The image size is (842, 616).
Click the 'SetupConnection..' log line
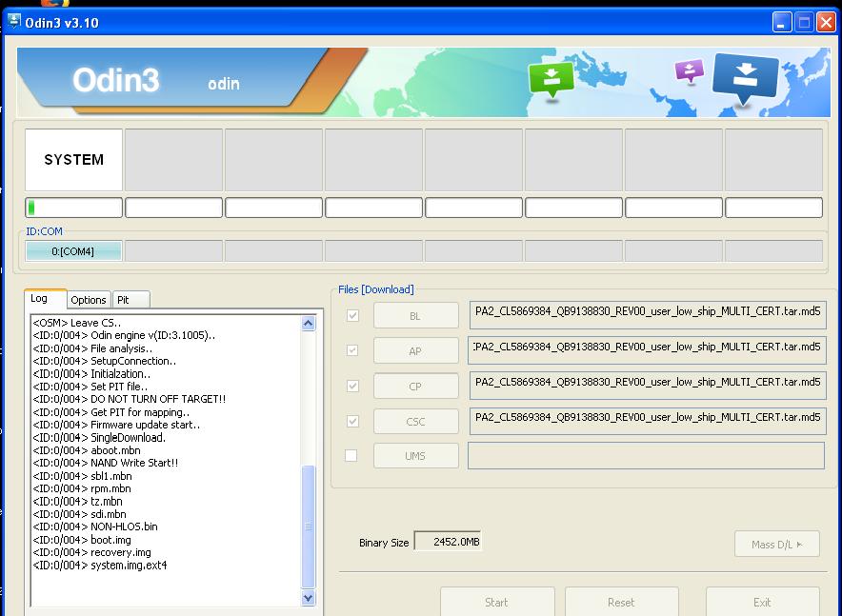[105, 361]
